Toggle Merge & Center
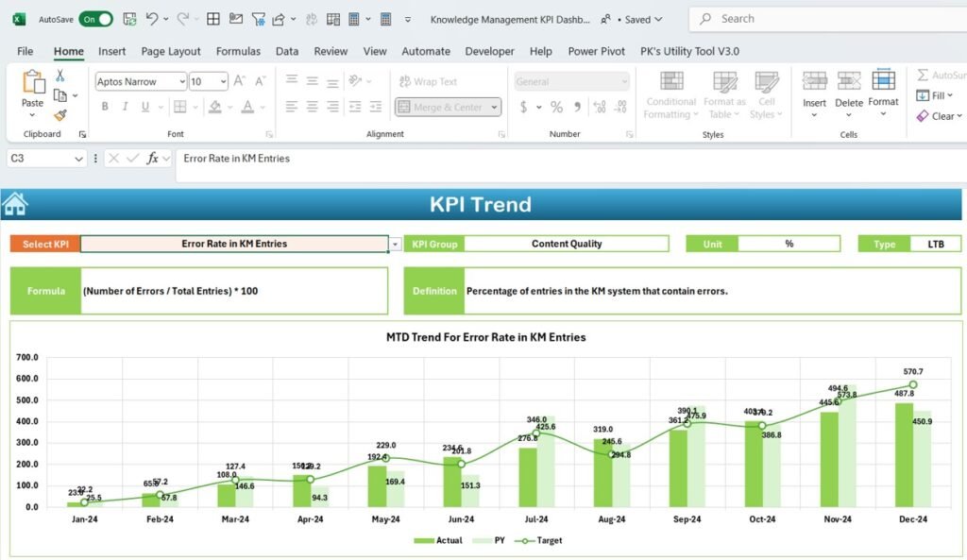 [x=444, y=107]
